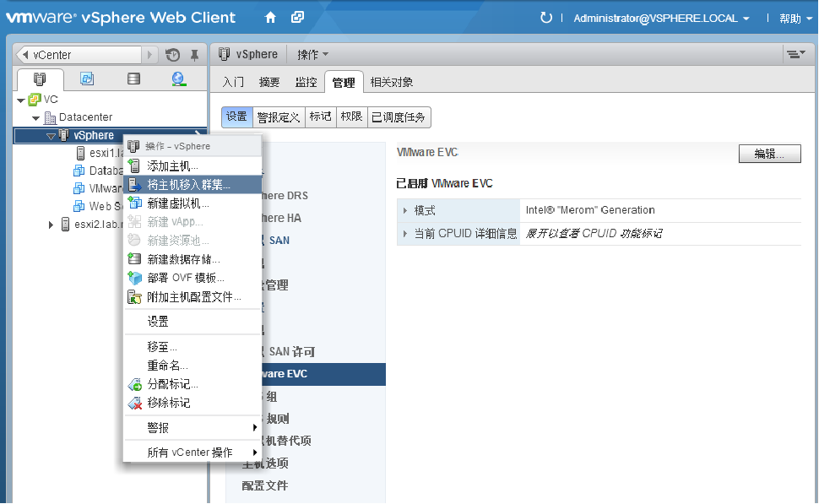Viewport: 819px width, 504px height.
Task: Select the esxi1 host in the tree
Action: tap(100, 153)
